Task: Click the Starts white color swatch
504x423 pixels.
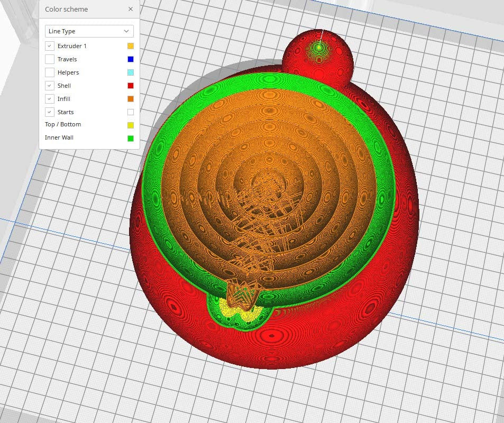Action: click(x=131, y=112)
